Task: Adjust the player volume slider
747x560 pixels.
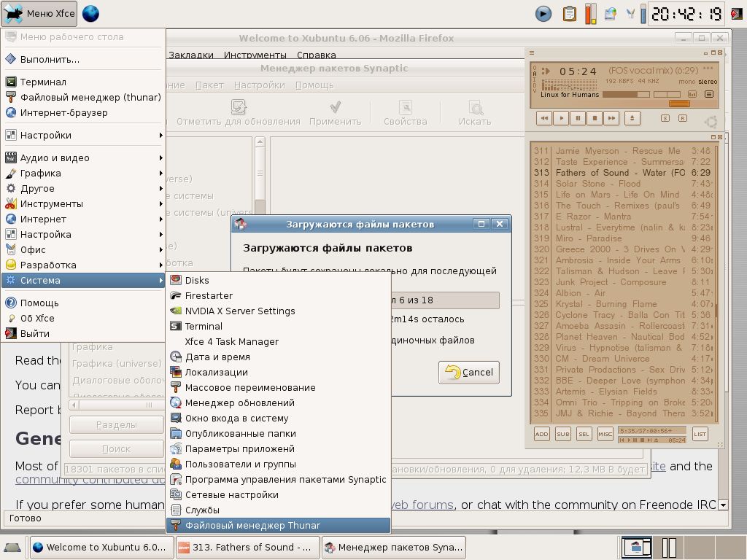Action: coord(625,94)
